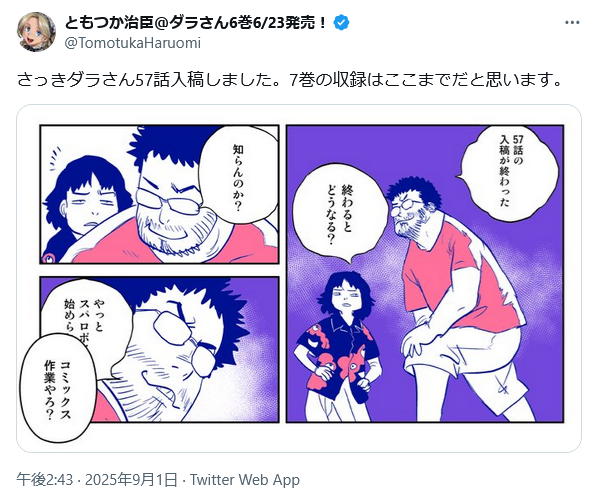Click the 57話の入稿が終わった speech bubble

tap(510, 173)
